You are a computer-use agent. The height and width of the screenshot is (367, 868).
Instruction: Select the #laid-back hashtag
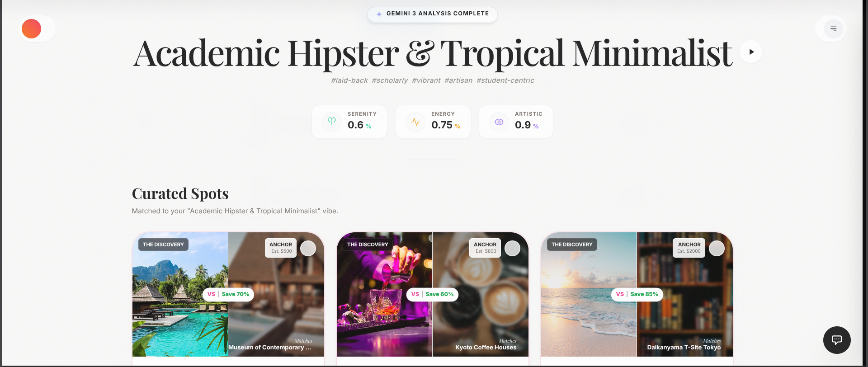coord(349,80)
